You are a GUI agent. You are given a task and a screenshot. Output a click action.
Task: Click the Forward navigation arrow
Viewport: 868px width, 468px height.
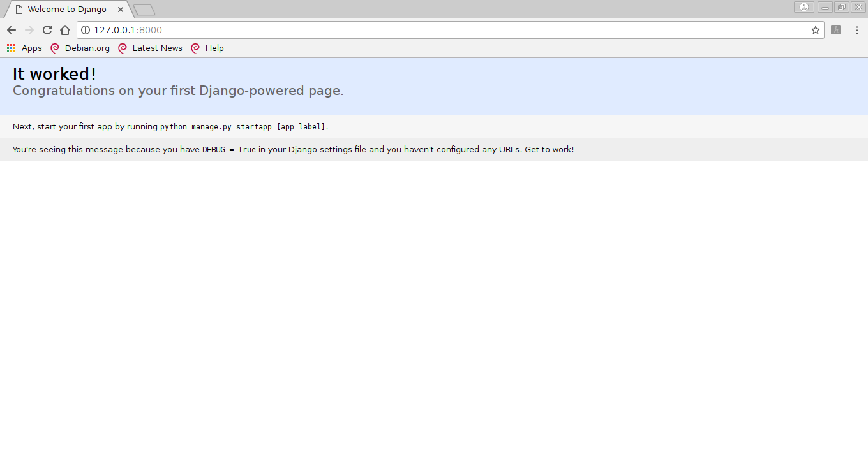29,30
